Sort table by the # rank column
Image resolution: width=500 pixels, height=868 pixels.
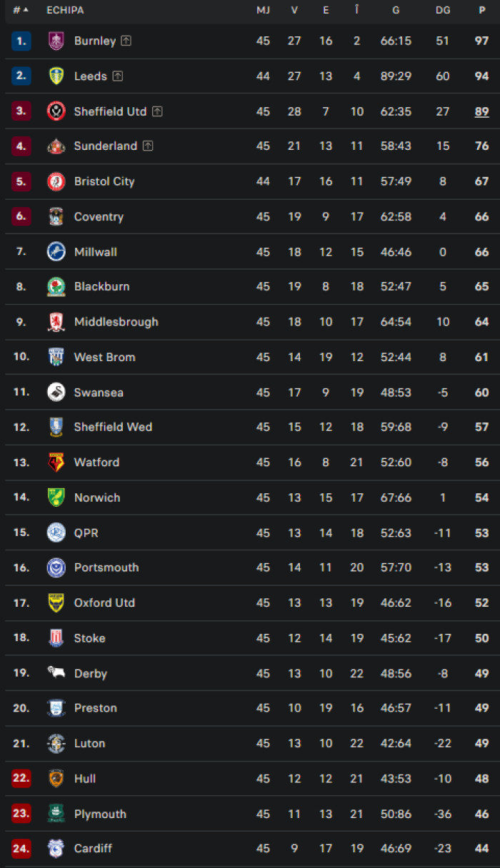pos(21,10)
